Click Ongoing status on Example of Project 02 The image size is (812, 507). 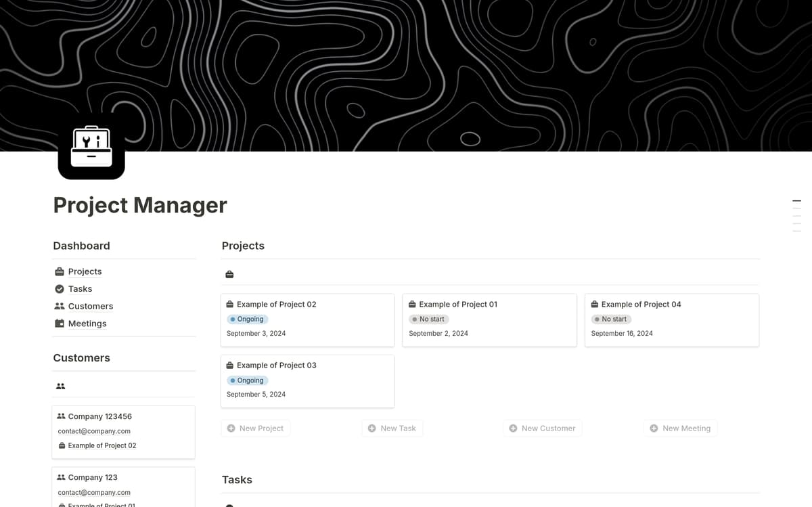point(248,319)
